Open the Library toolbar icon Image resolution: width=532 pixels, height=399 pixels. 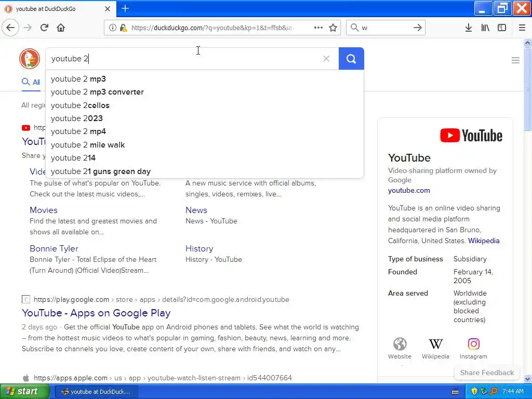click(x=485, y=28)
